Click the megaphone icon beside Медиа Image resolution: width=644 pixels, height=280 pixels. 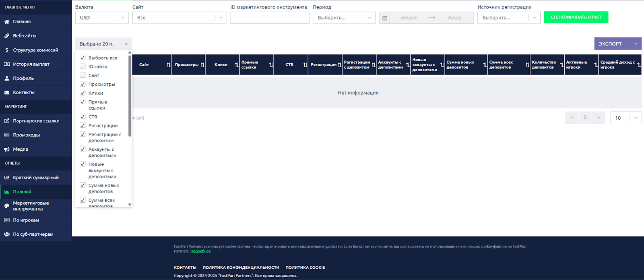pyautogui.click(x=7, y=149)
